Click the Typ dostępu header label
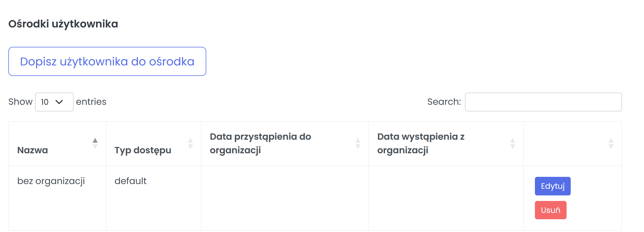The image size is (644, 232). (143, 150)
